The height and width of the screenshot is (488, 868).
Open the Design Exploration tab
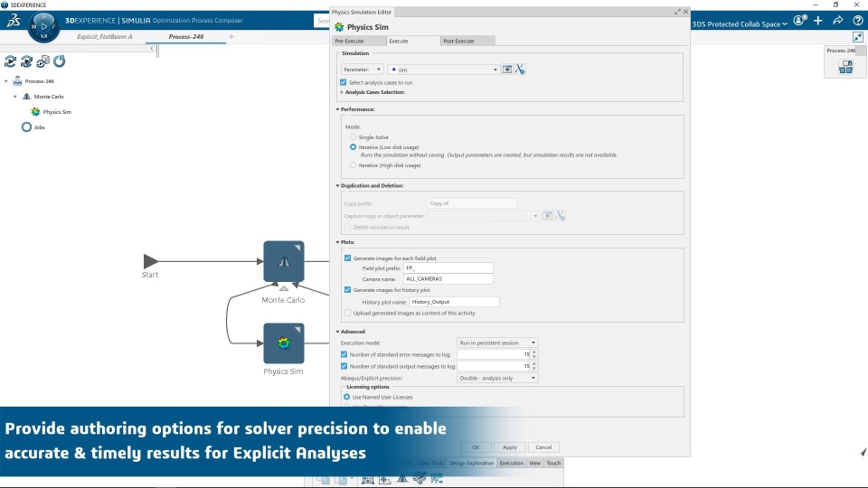tap(471, 463)
